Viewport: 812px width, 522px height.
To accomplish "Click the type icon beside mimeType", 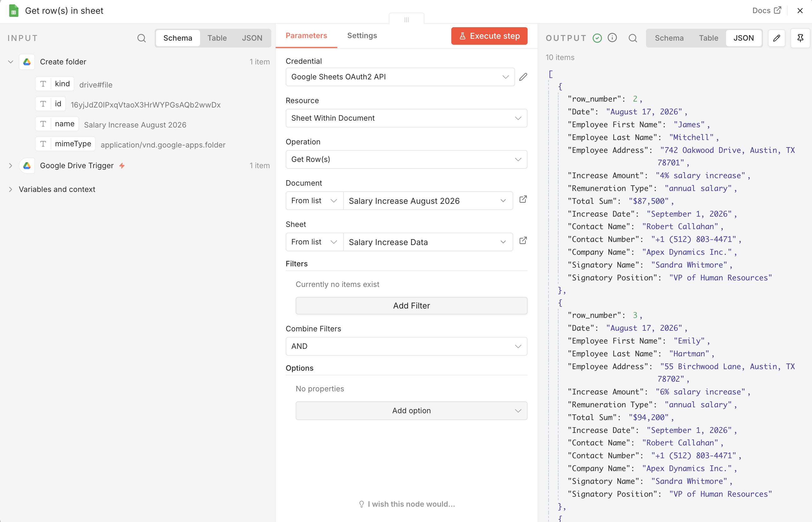I will point(43,144).
